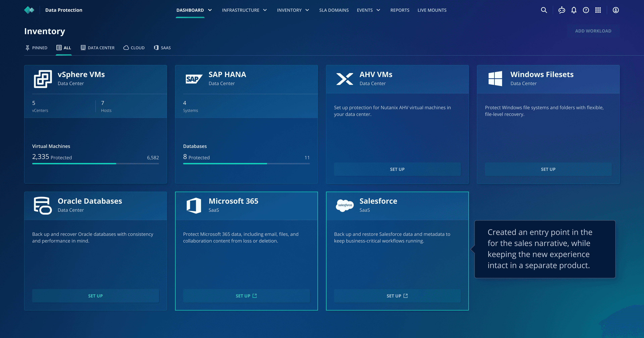Click Set Up on Microsoft 365 card
644x338 pixels.
click(x=246, y=296)
